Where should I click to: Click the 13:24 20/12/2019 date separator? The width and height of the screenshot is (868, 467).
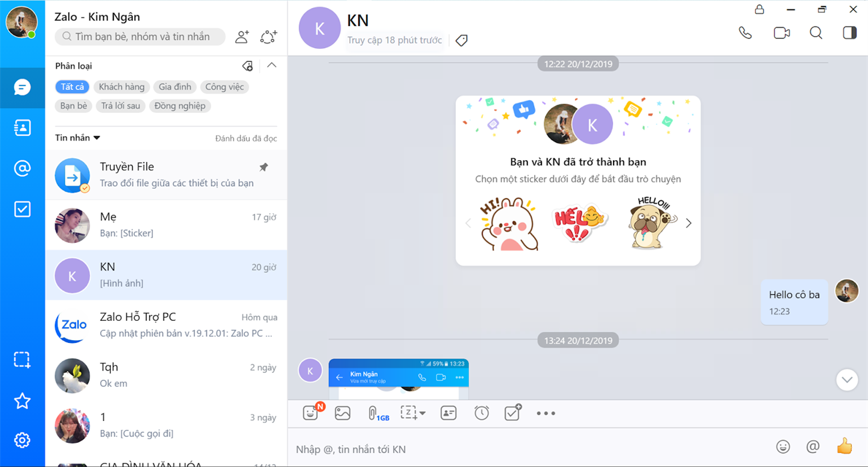click(578, 340)
